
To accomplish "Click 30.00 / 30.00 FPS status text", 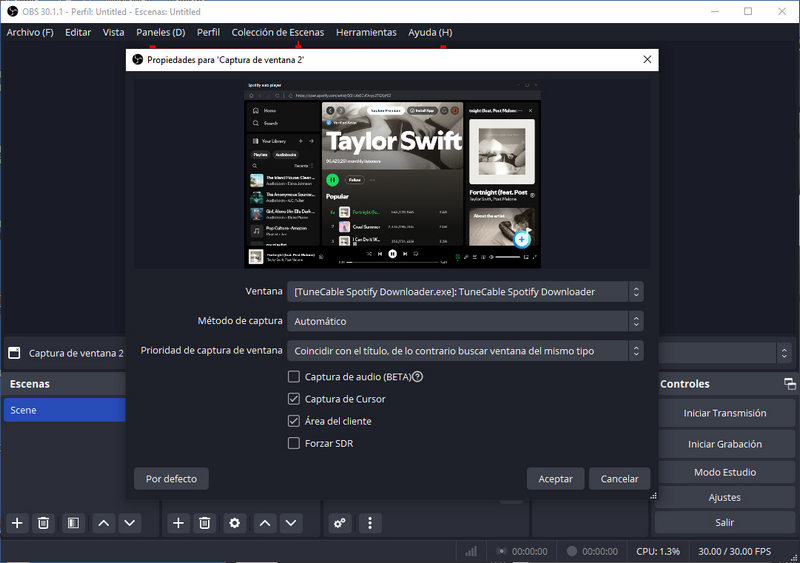I will (734, 551).
